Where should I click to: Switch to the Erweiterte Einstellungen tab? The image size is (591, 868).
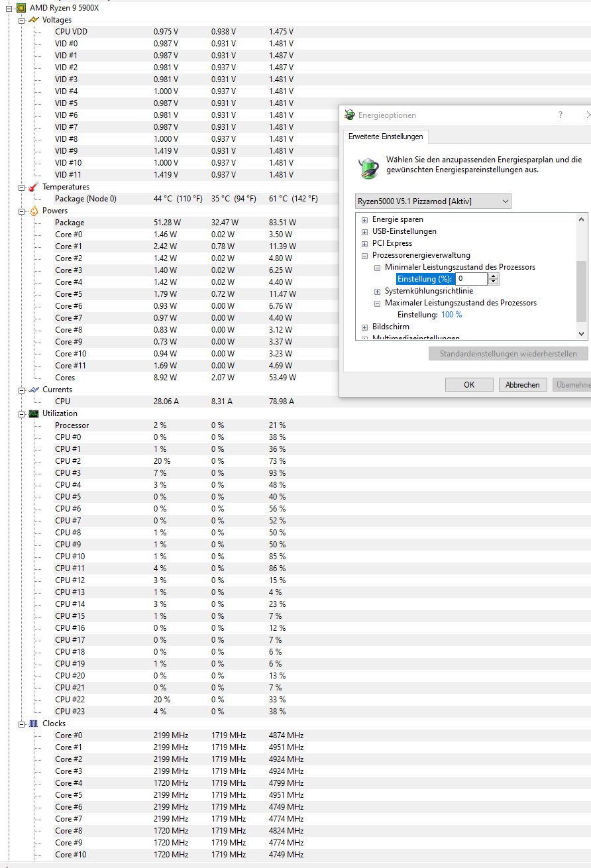386,136
